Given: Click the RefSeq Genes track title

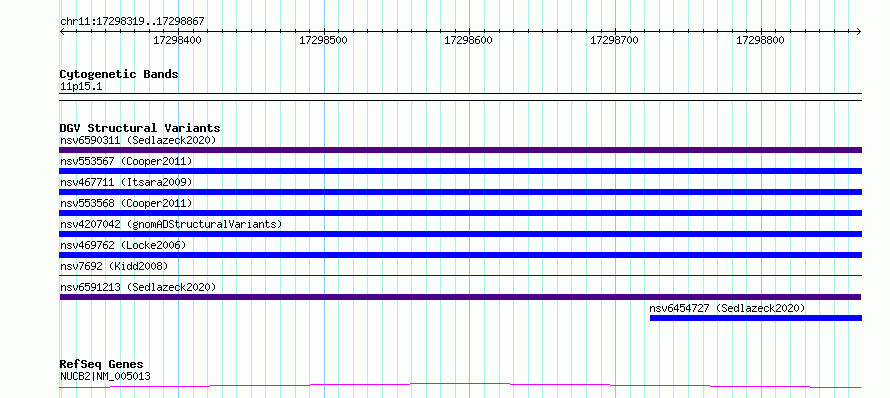Looking at the screenshot, I should pos(101,365).
